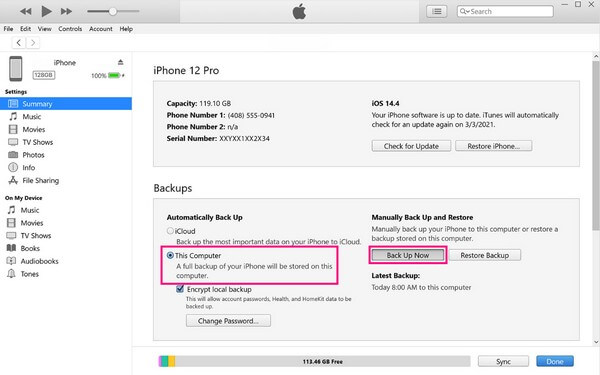The image size is (600, 375).
Task: Click the rewind playback button
Action: pos(26,11)
